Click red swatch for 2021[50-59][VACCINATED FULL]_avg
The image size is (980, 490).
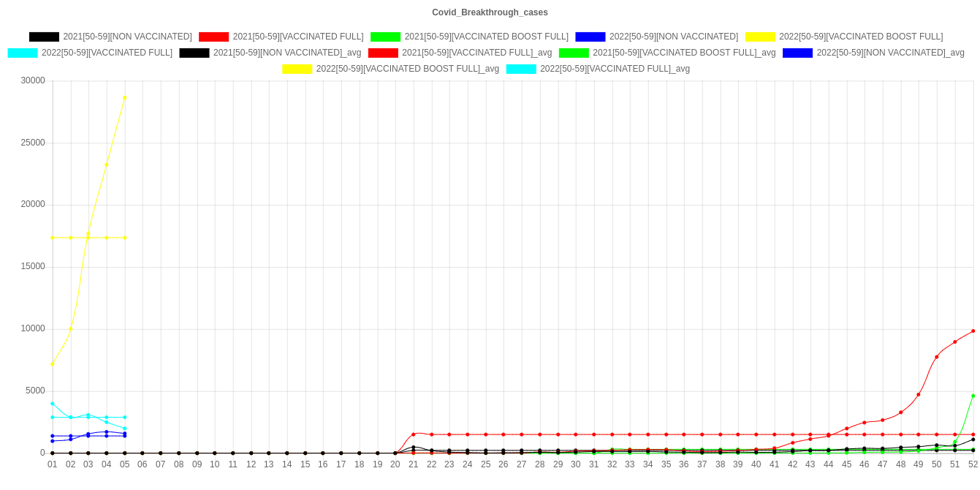click(x=382, y=53)
